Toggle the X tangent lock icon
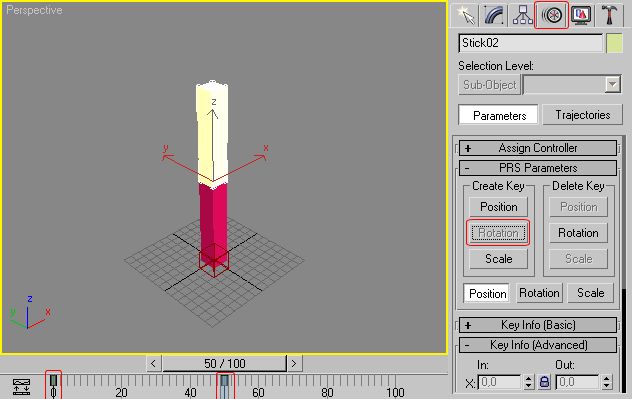 [x=544, y=382]
